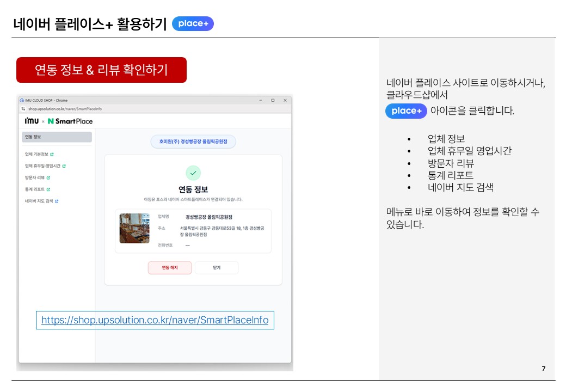Select the 연동 정보 sidebar menu item
The width and height of the screenshot is (566, 392).
[57, 137]
